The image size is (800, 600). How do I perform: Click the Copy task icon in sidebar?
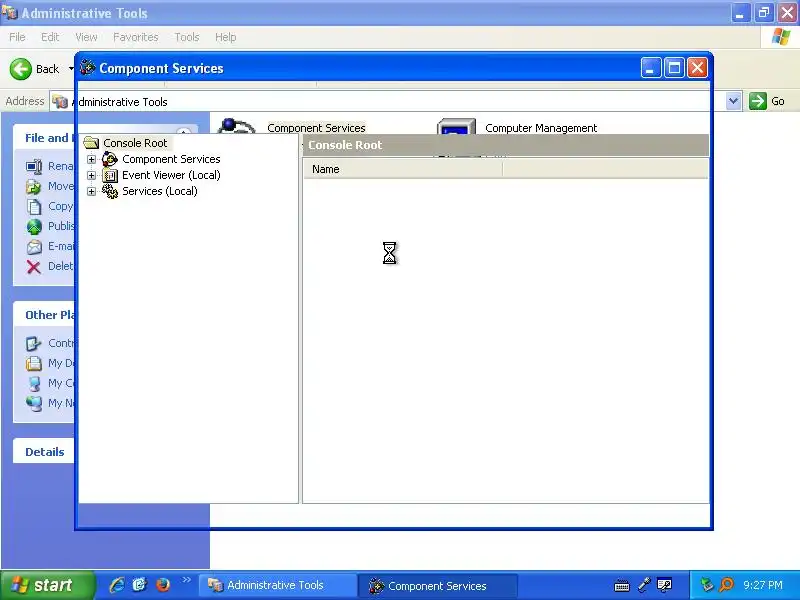(34, 207)
